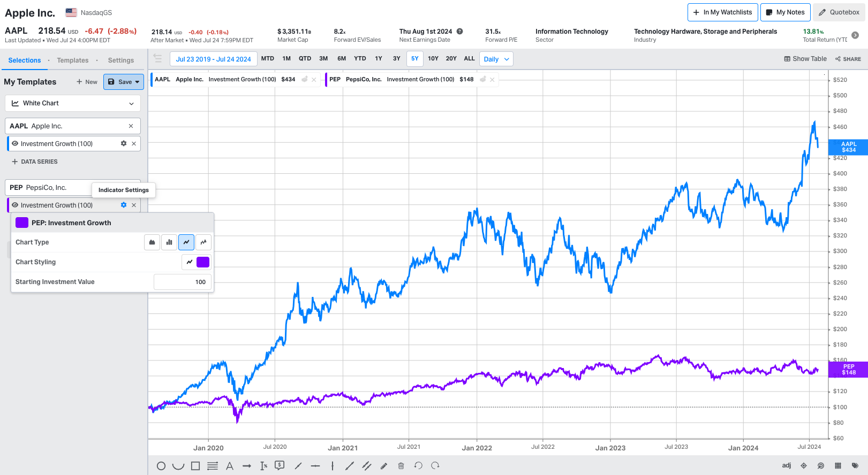Click the Show Table button
The height and width of the screenshot is (475, 868).
click(805, 59)
